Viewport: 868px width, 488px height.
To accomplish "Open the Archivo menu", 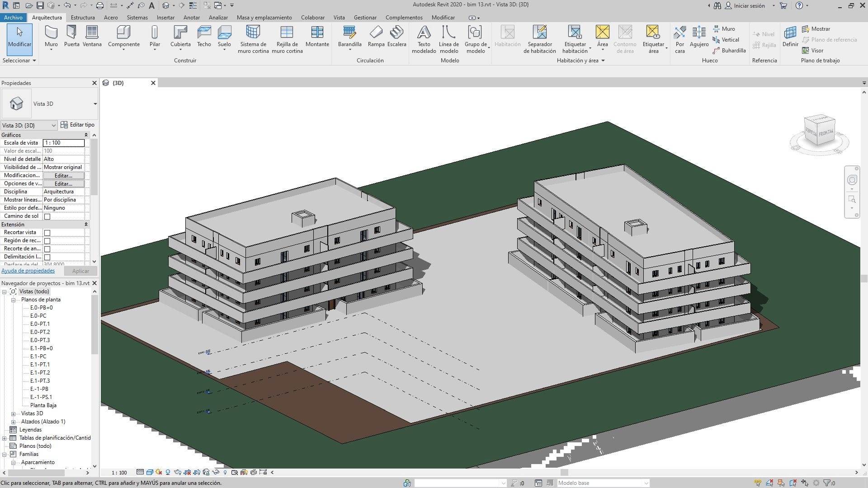I will pyautogui.click(x=13, y=18).
